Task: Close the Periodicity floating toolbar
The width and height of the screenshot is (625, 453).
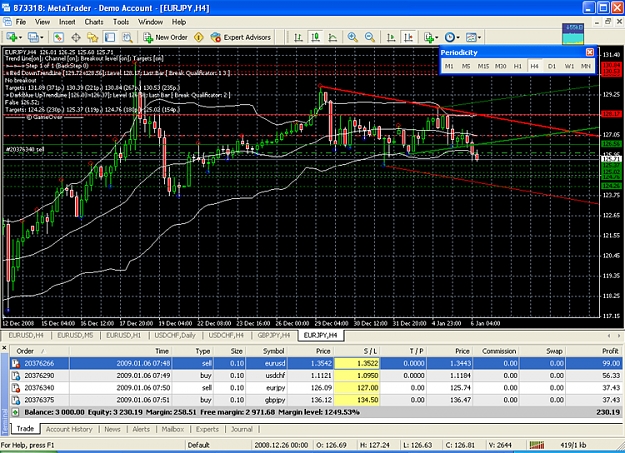Action: tap(590, 52)
